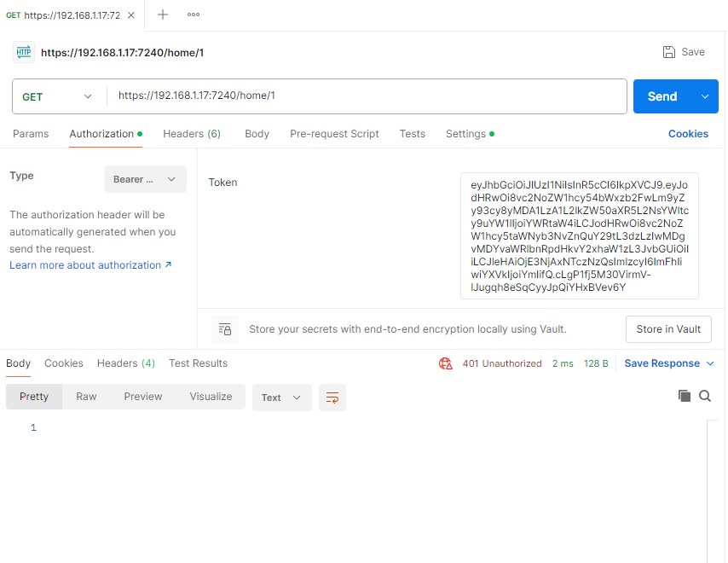Viewport: 728px width, 563px height.
Task: Open external link arrow beside authorization help
Action: 168,264
